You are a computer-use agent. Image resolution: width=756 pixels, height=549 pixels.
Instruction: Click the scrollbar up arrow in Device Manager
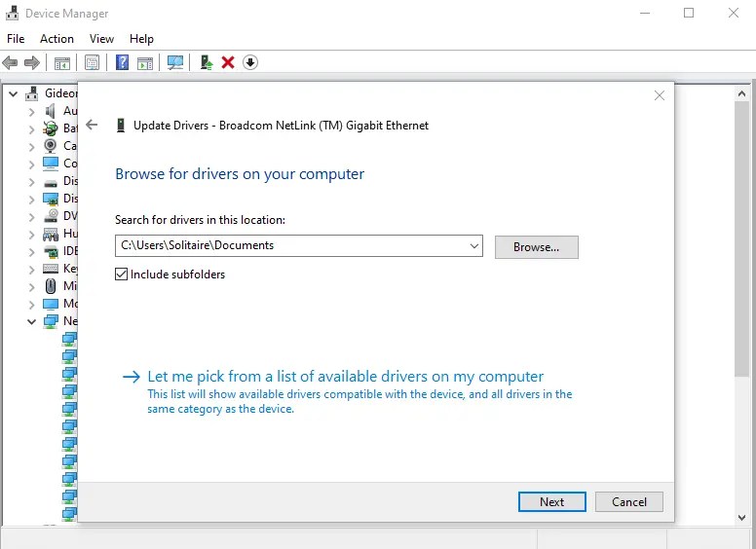click(742, 93)
